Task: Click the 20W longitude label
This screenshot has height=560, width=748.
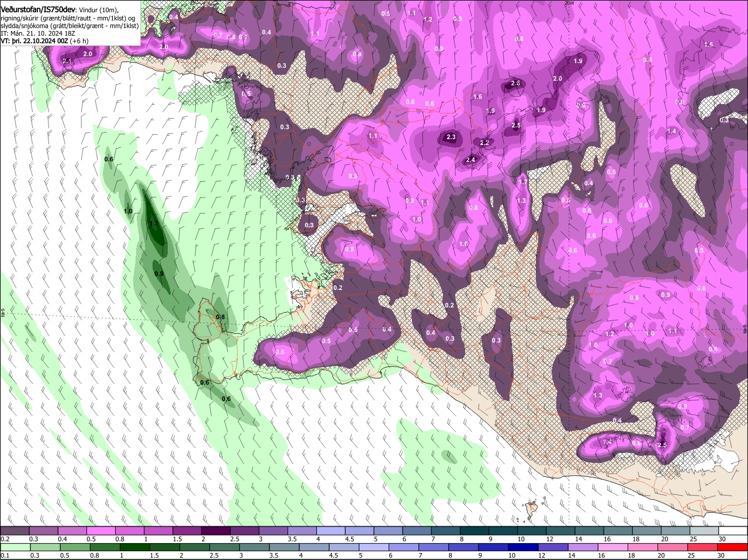Action: 569,3
